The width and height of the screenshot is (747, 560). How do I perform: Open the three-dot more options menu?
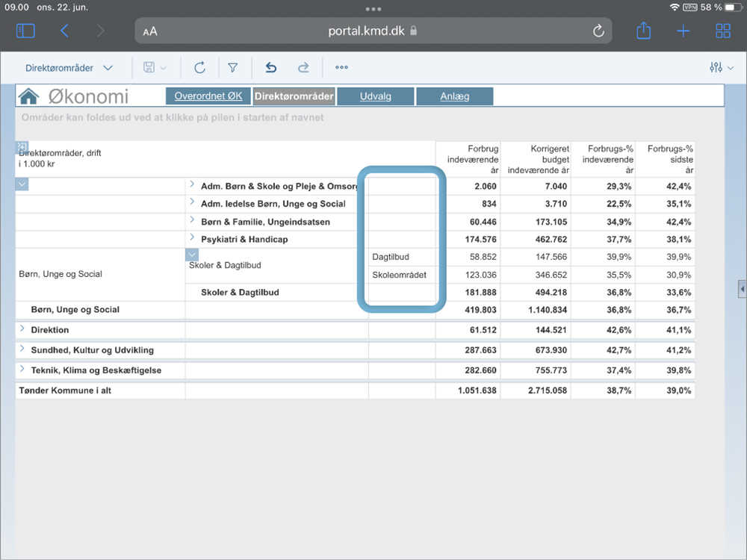click(x=341, y=68)
